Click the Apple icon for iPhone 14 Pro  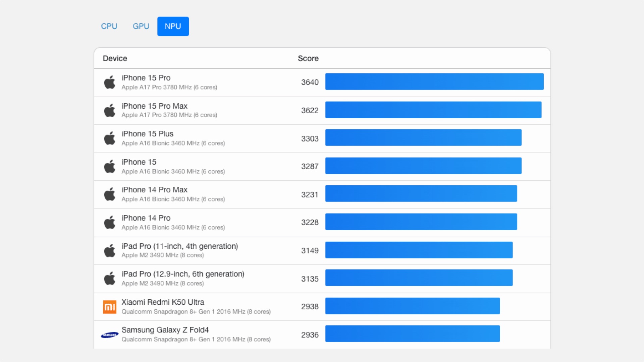(x=109, y=222)
